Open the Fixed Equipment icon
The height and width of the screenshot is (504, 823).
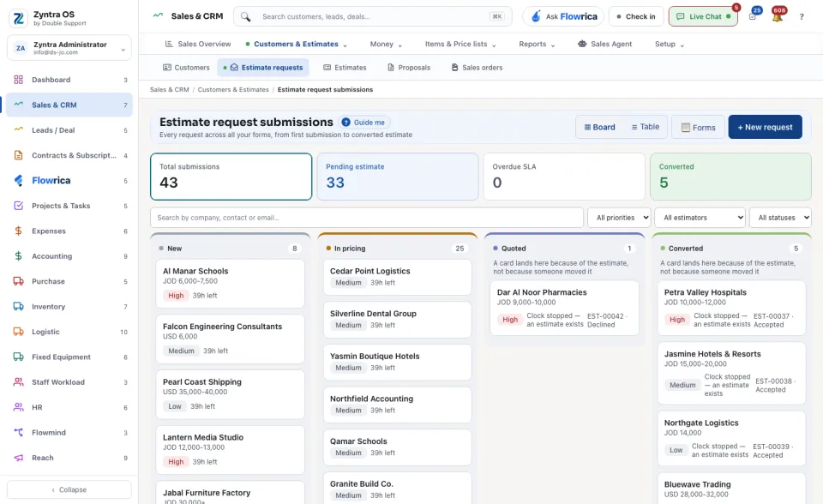(18, 357)
